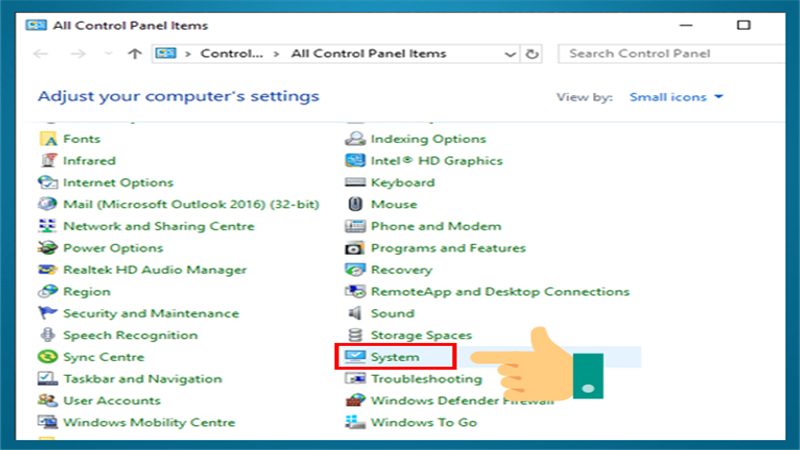Open the Network and Sharing Centre link
The height and width of the screenshot is (450, 800).
coord(159,226)
